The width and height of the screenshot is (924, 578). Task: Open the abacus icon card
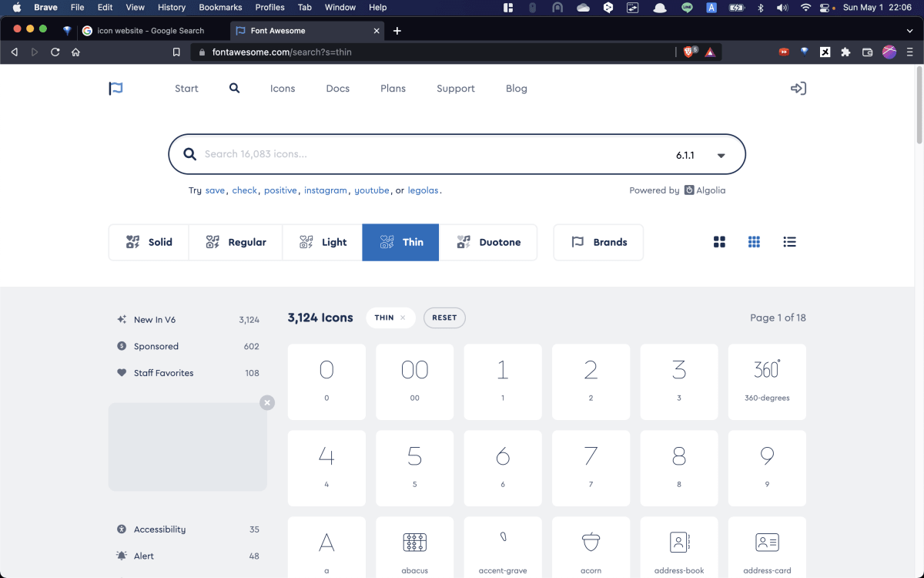(414, 549)
